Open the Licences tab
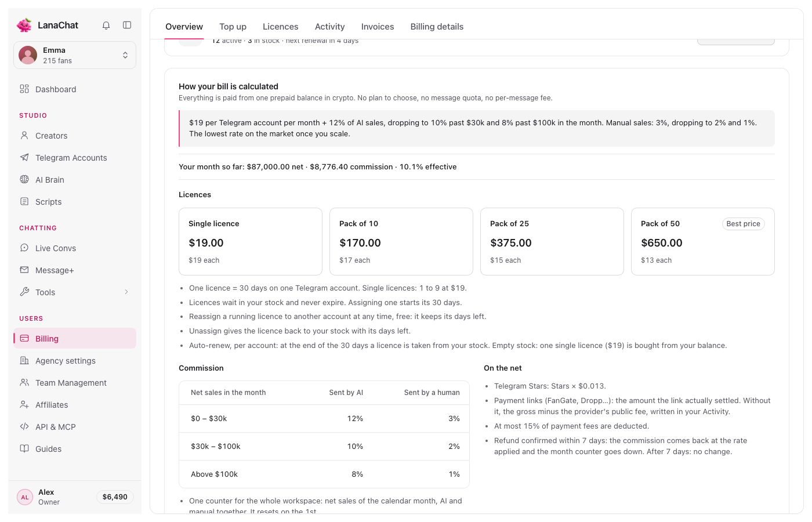 [x=281, y=27]
